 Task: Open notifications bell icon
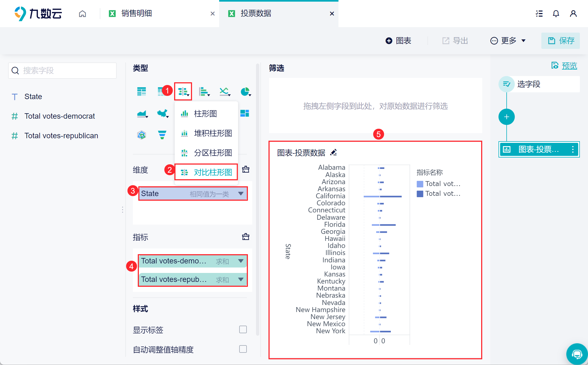[556, 14]
